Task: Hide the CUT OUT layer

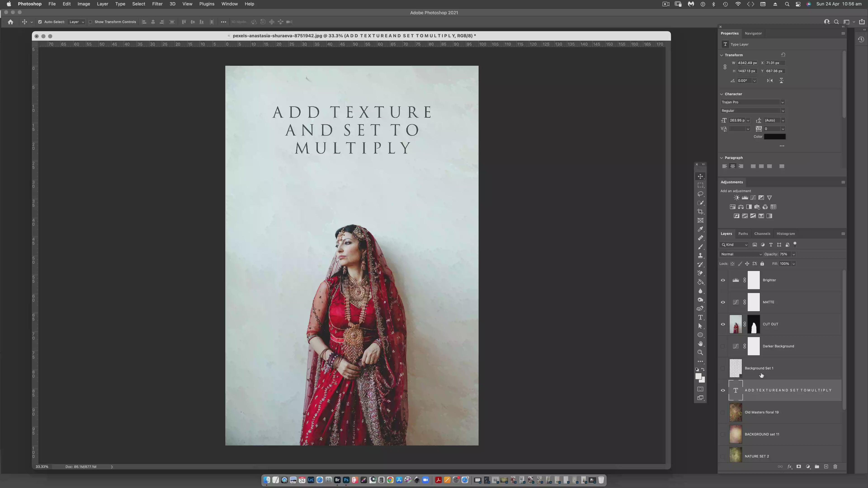Action: [723, 324]
